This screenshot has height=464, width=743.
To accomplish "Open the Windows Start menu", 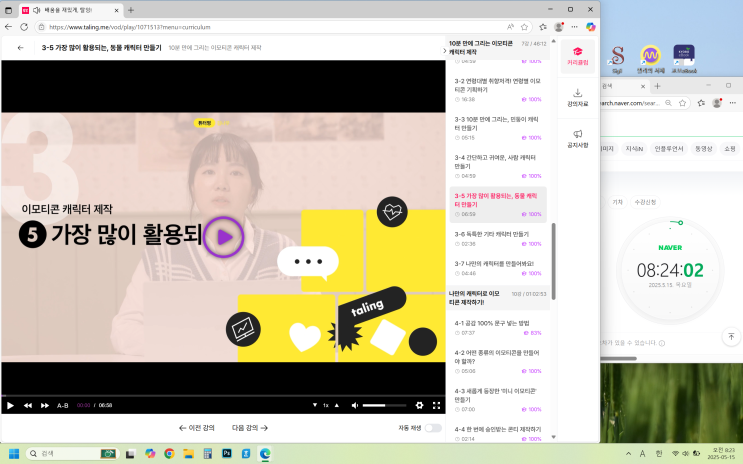I will [x=14, y=454].
